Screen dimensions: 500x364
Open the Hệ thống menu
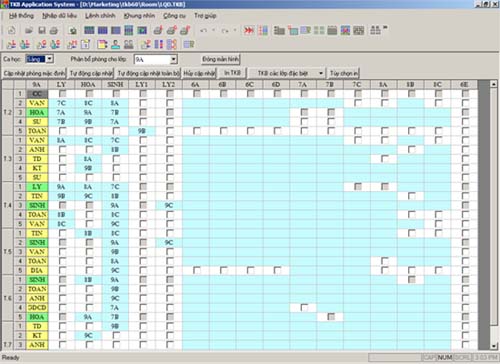(x=21, y=16)
